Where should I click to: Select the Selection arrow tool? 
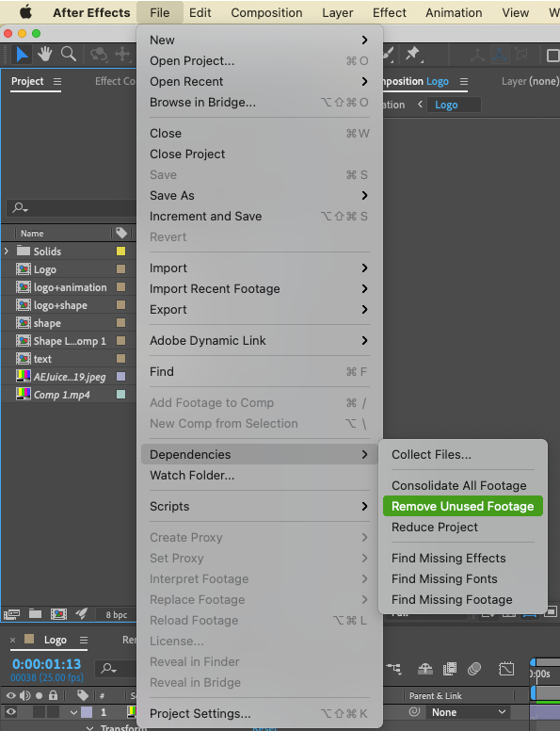(22, 54)
